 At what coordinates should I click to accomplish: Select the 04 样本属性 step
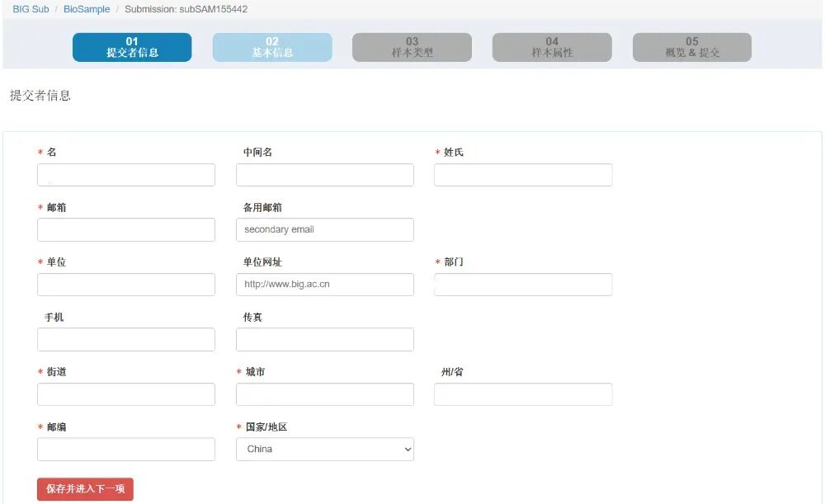[x=552, y=47]
